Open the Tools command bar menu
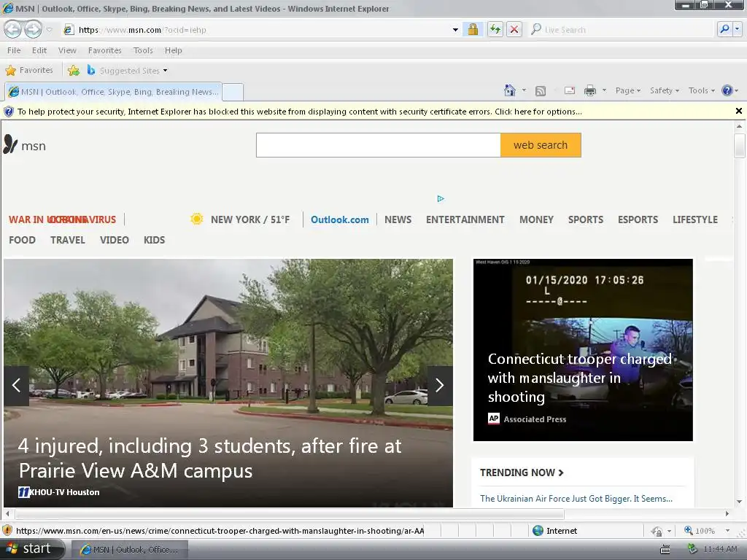This screenshot has height=560, width=747. coord(701,90)
